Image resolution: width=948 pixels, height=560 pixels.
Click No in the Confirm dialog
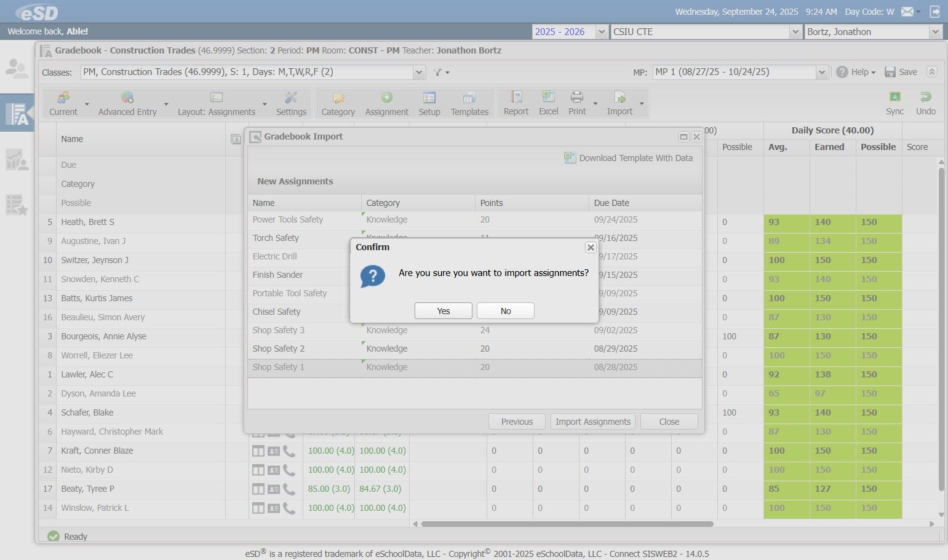[505, 311]
